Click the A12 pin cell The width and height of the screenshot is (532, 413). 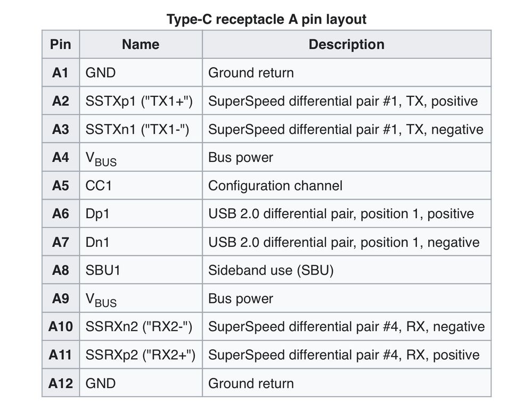(x=61, y=383)
